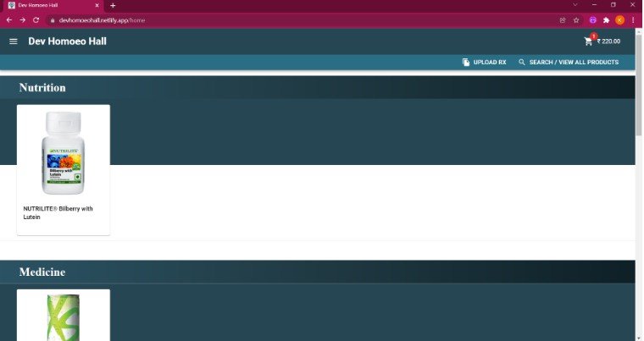Click the search magnifier icon
644x341 pixels.
pos(522,62)
